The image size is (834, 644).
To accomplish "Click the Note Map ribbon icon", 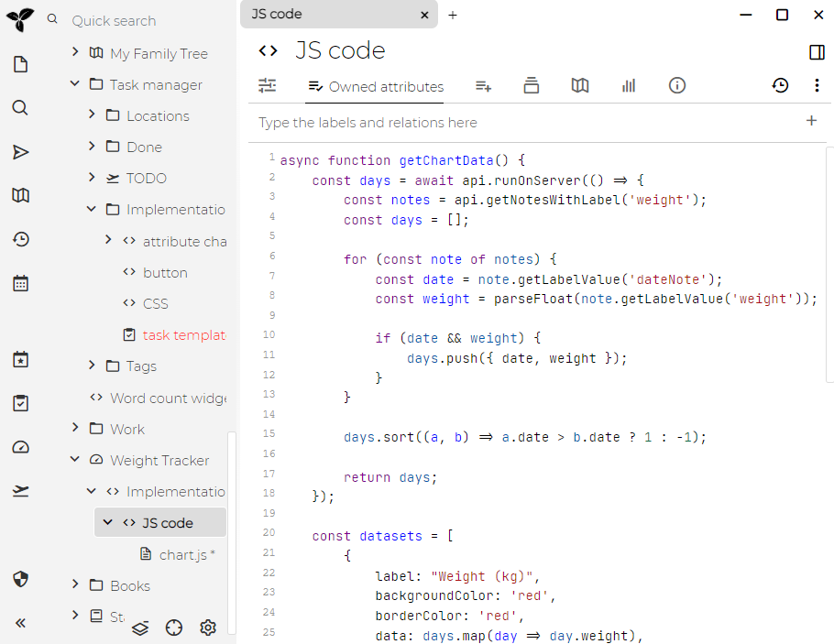I will (x=580, y=85).
